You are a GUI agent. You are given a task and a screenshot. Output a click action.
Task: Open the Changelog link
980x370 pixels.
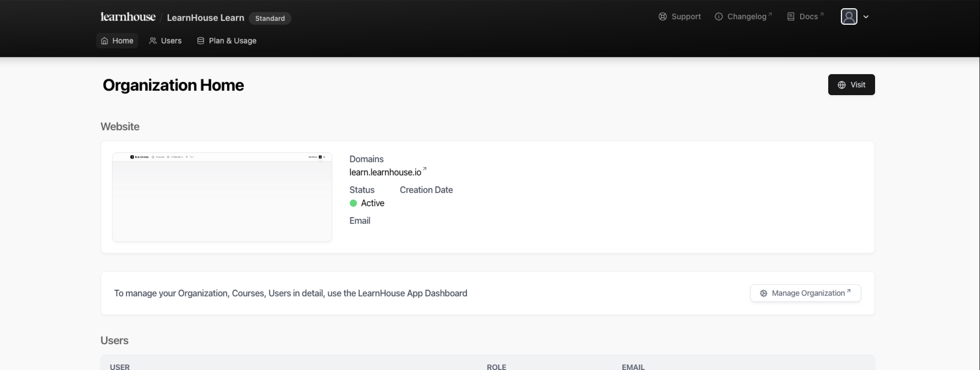pos(743,17)
